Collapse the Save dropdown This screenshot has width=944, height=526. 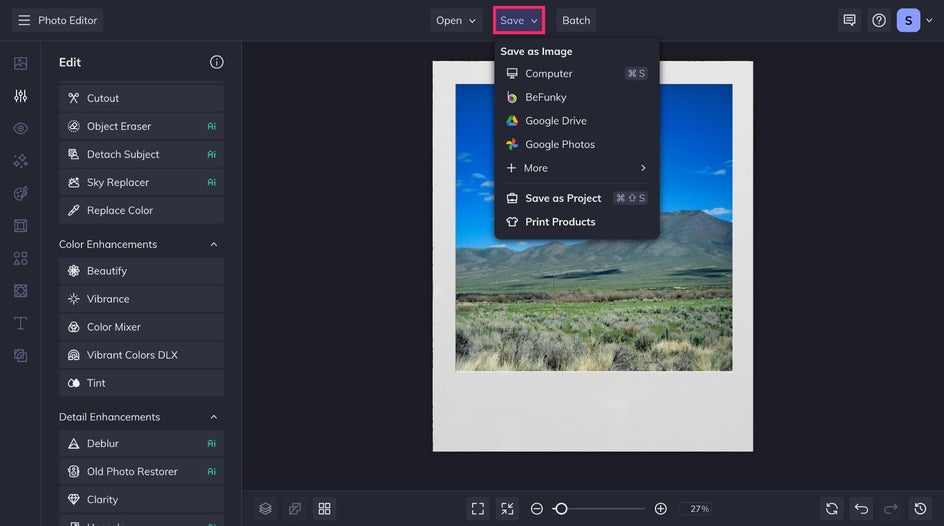pyautogui.click(x=519, y=20)
